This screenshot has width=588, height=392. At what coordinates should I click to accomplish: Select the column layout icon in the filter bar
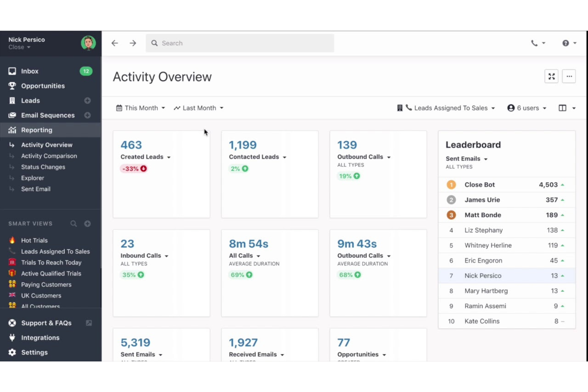coord(562,108)
